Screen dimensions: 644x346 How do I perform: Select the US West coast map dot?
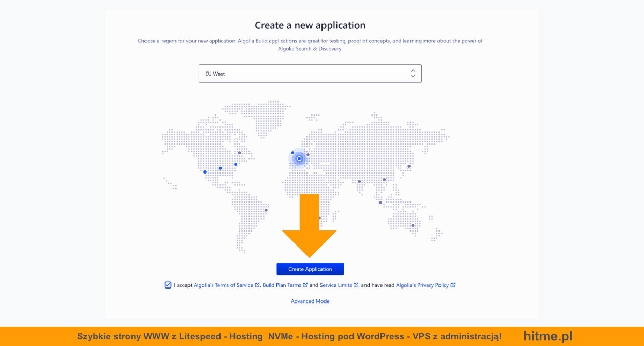205,172
